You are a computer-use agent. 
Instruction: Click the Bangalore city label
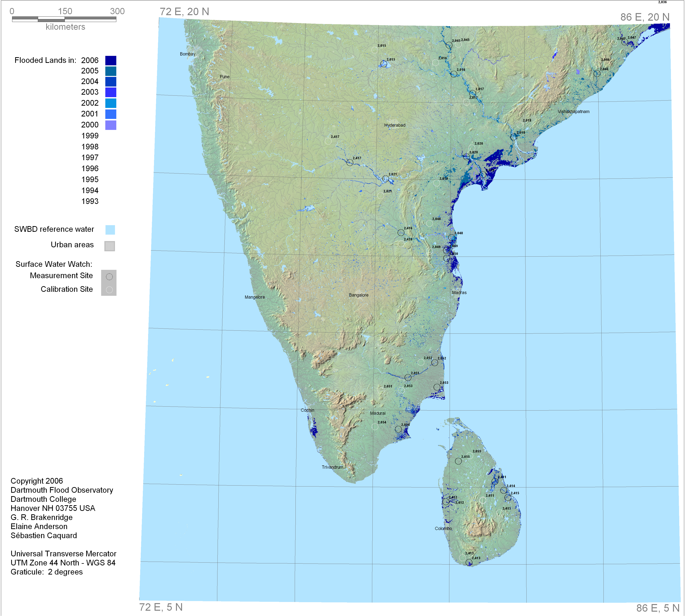tap(359, 295)
